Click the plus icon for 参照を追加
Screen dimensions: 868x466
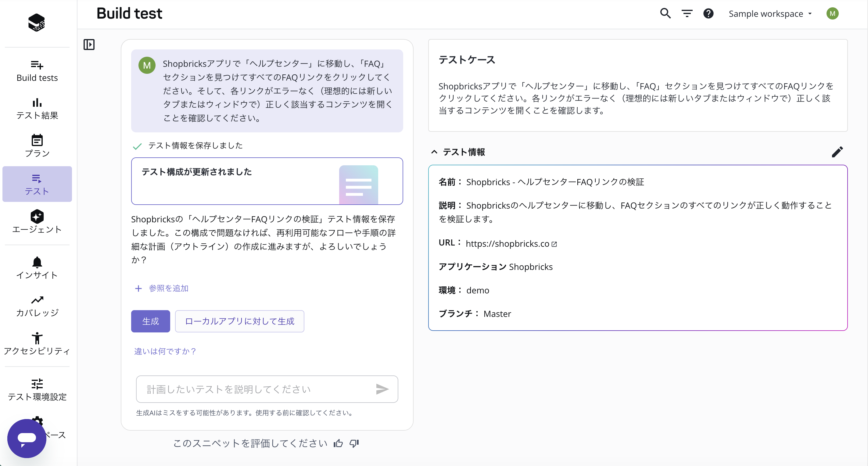[138, 289]
